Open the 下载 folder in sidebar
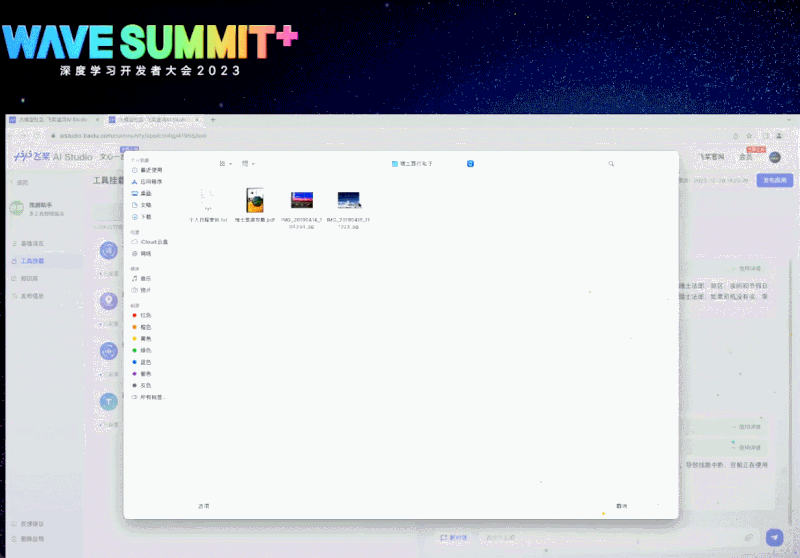Viewport: 800px width, 558px height. tap(146, 216)
